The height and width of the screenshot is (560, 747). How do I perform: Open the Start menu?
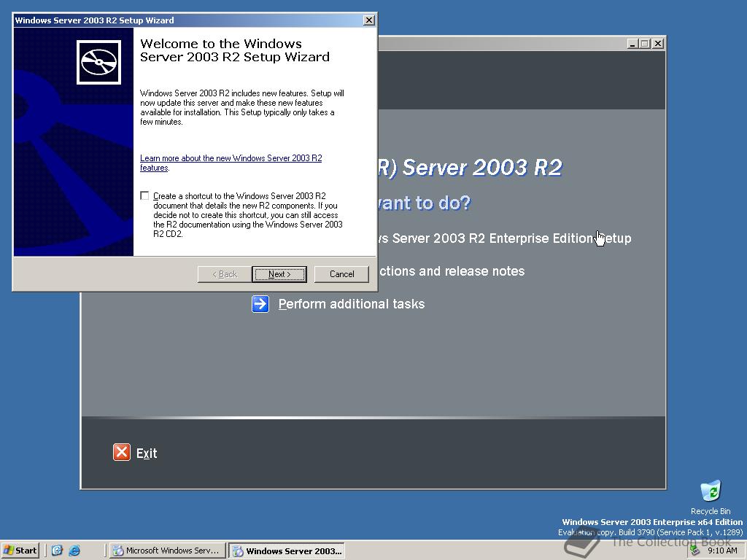(x=20, y=551)
